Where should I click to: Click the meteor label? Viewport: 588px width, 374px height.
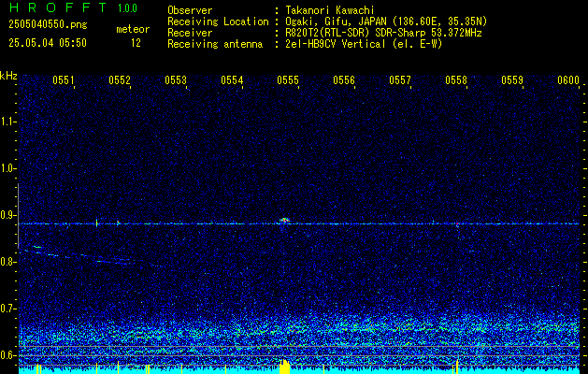[x=133, y=29]
